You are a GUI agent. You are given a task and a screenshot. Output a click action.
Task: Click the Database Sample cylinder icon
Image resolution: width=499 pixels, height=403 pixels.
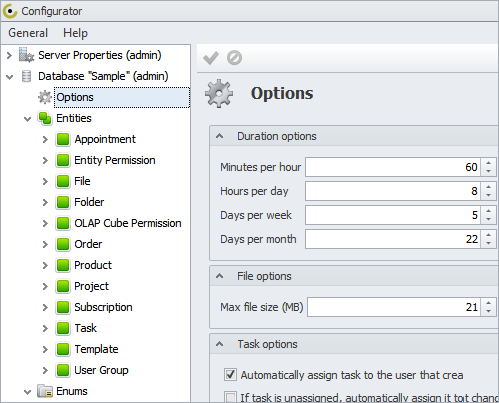point(26,76)
